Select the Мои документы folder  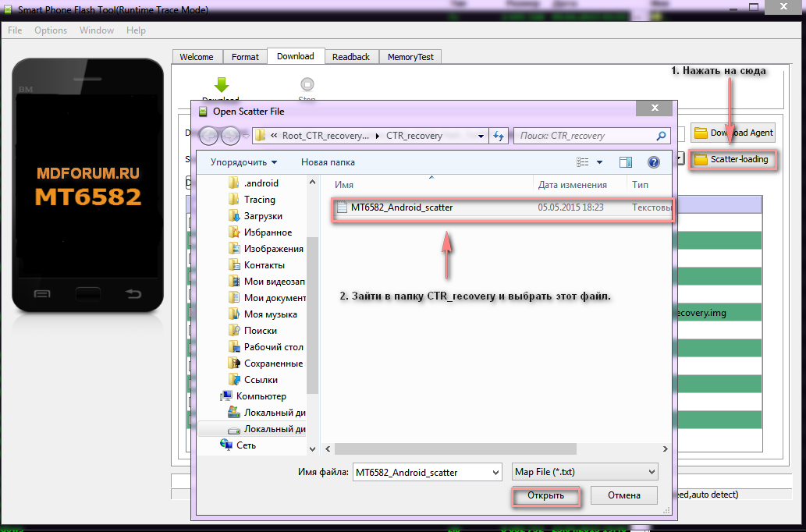(267, 298)
